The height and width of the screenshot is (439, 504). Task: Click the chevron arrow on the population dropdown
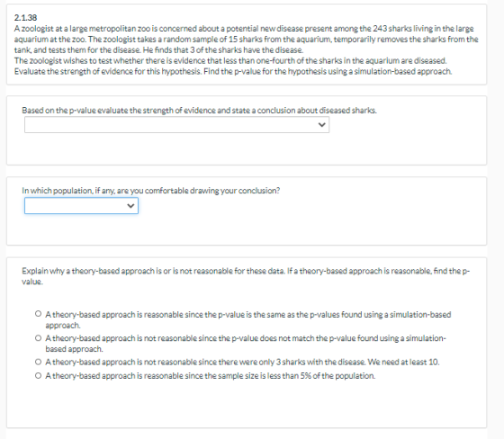tap(130, 206)
